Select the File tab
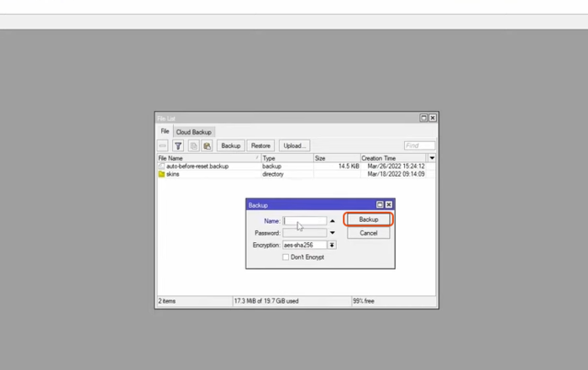The width and height of the screenshot is (588, 370). coord(165,132)
